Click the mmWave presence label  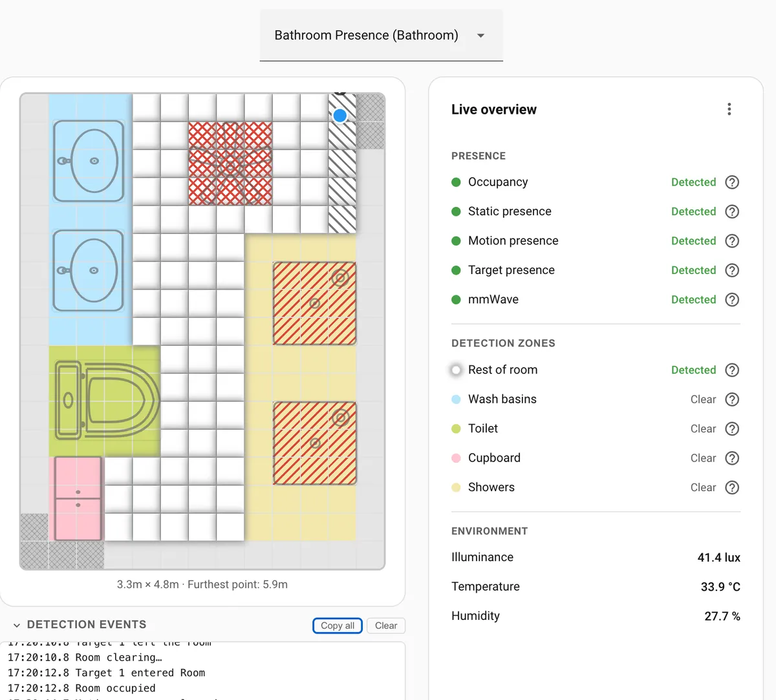[x=493, y=299]
